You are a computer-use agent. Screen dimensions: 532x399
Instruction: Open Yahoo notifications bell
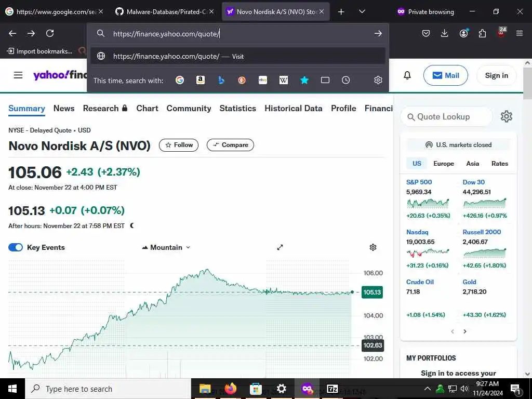pyautogui.click(x=407, y=75)
